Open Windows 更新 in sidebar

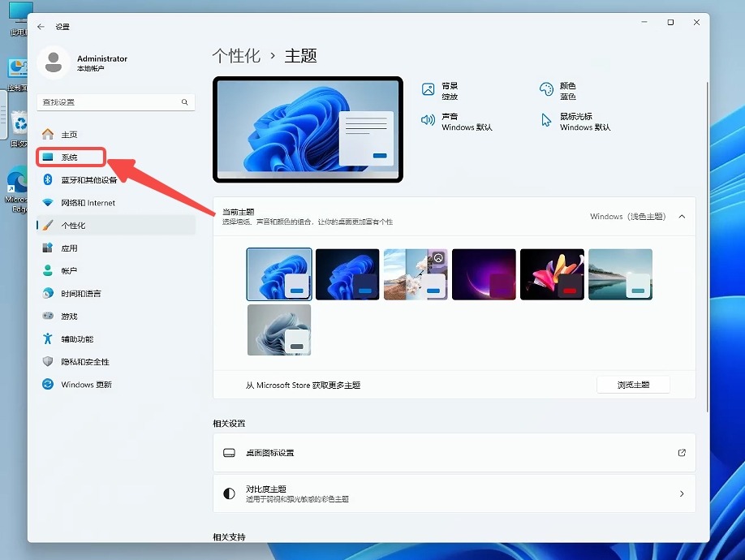pos(86,385)
